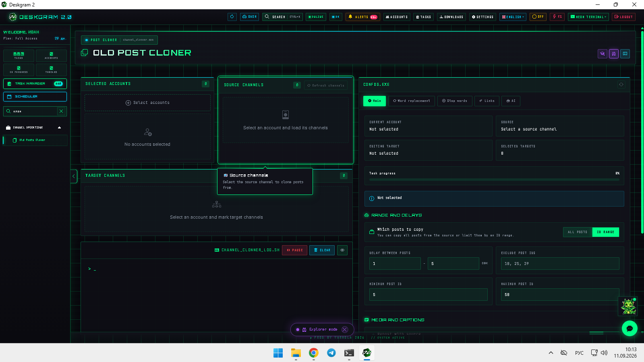Image resolution: width=644 pixels, height=362 pixels.
Task: Toggle the OFF power switch
Action: click(x=538, y=17)
